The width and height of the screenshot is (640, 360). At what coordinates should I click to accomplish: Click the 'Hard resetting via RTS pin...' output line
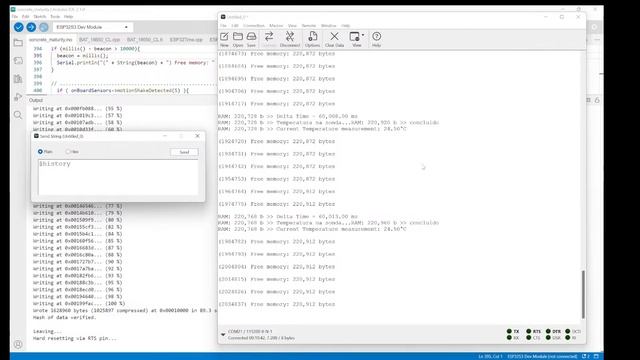click(75, 338)
